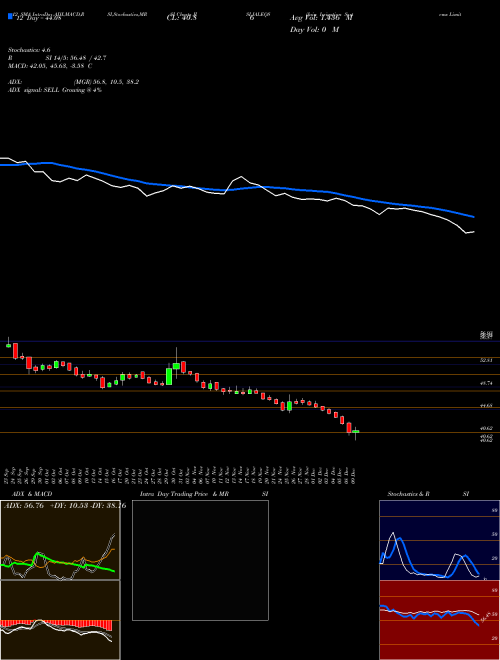
Task: Open the Stochastics & RSI panel title
Action: coord(428,494)
